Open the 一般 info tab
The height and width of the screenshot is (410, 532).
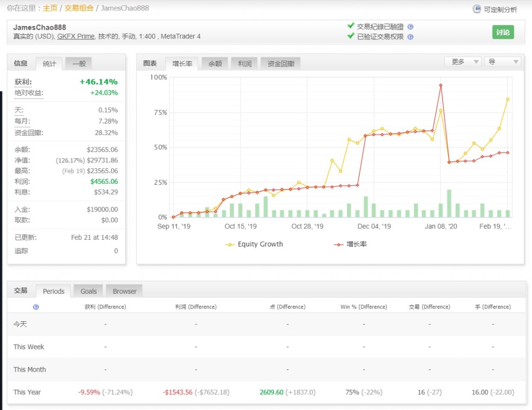[x=79, y=63]
